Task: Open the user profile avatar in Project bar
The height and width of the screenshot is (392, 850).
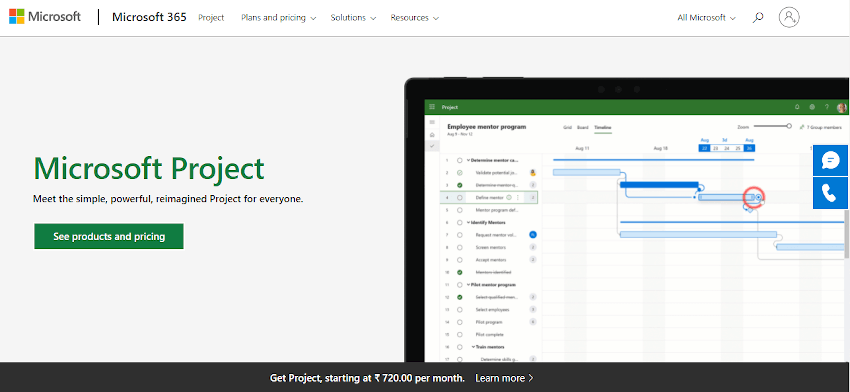Action: point(841,108)
